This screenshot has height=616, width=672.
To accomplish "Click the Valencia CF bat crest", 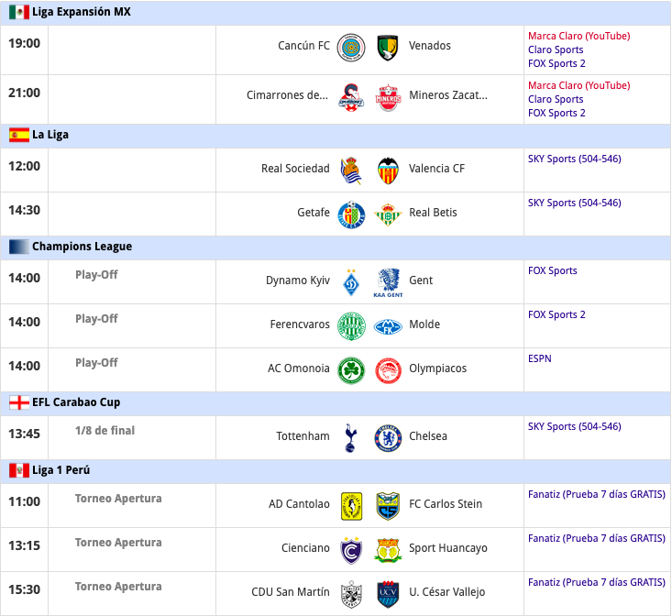I will [388, 170].
